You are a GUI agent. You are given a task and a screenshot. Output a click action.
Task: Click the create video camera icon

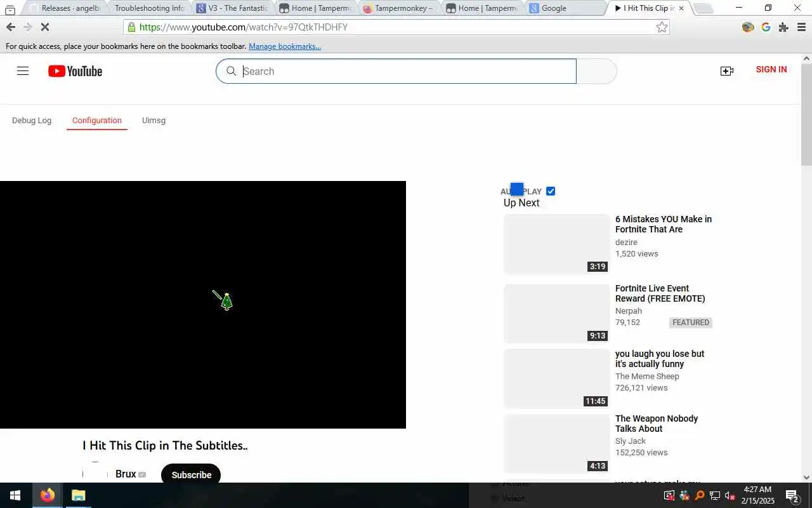point(727,71)
